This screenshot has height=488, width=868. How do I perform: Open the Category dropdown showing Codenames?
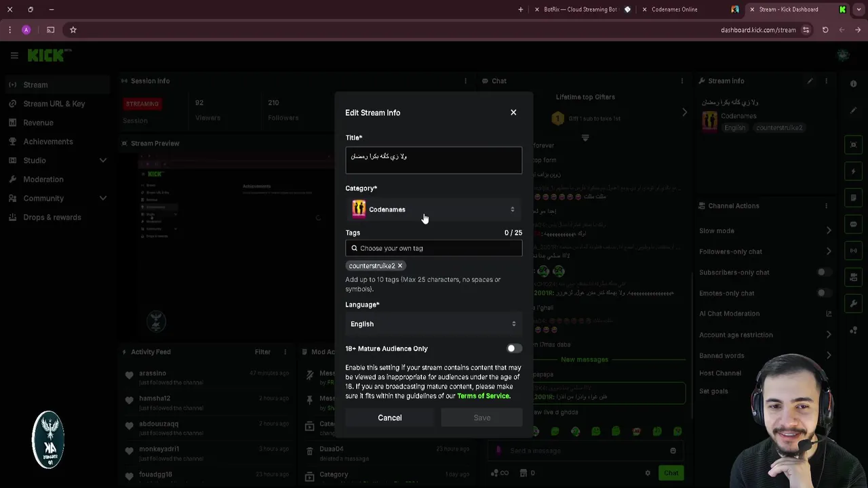(x=434, y=209)
